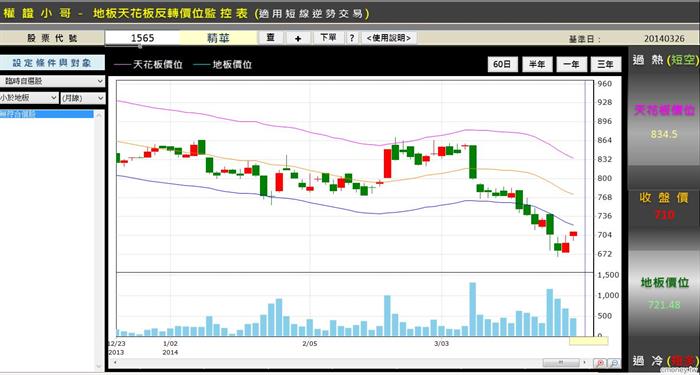Select the 三年 time range
The width and height of the screenshot is (700, 375).
pos(605,64)
